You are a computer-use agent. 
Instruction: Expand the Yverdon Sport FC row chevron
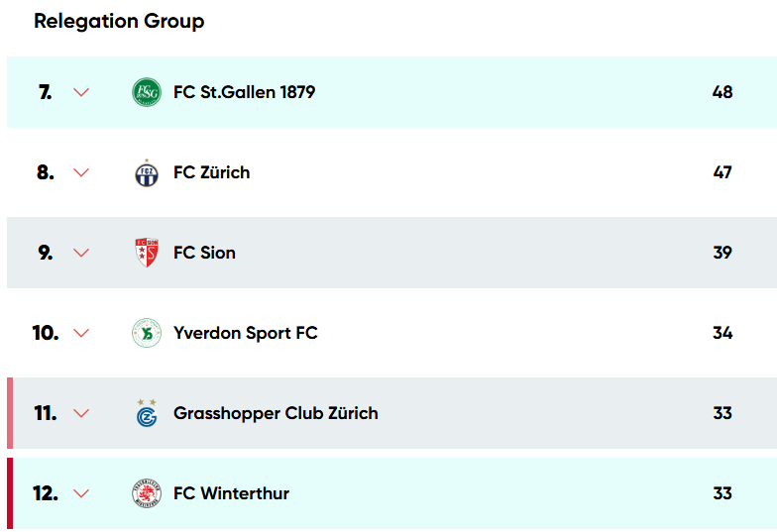81,333
